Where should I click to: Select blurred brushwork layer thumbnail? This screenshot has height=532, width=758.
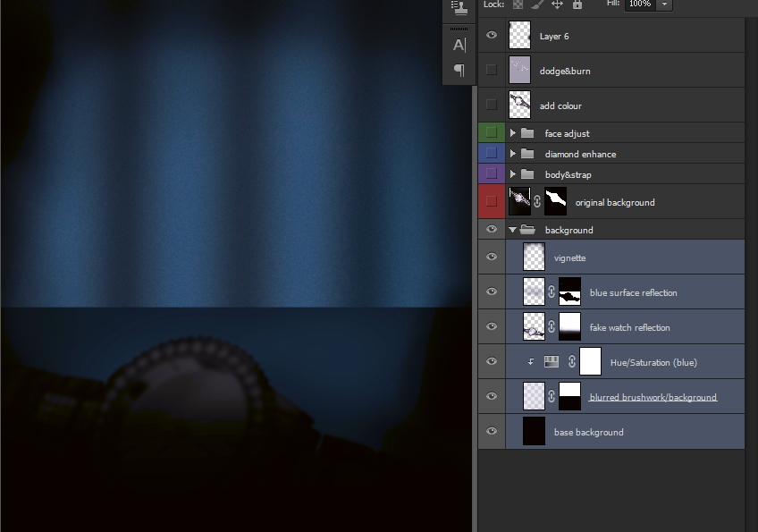[x=535, y=396]
